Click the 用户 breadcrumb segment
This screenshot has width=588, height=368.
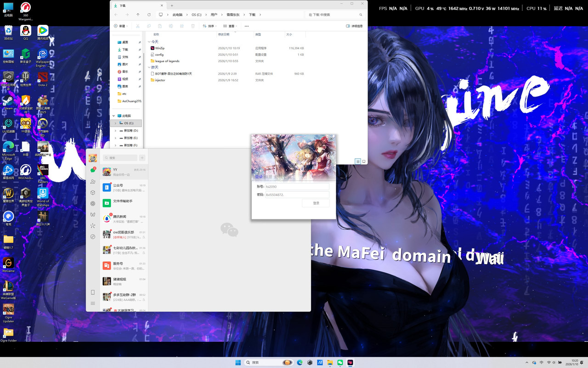(214, 15)
